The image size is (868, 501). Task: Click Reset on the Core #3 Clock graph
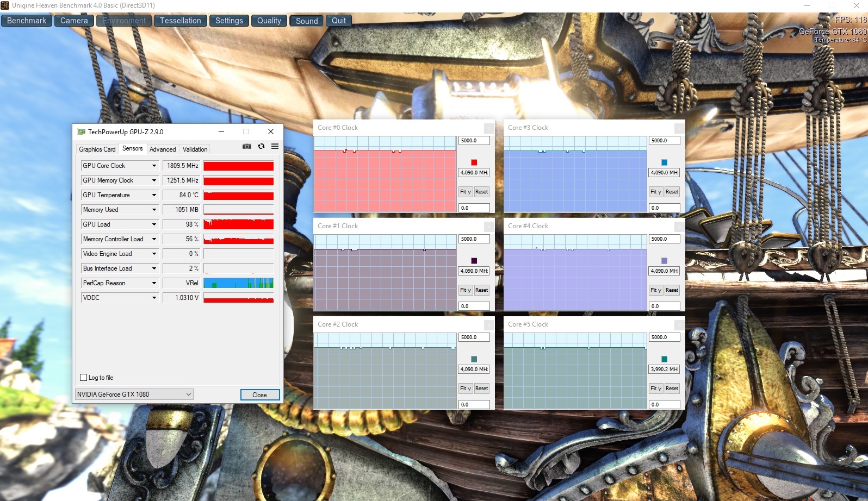pyautogui.click(x=672, y=192)
